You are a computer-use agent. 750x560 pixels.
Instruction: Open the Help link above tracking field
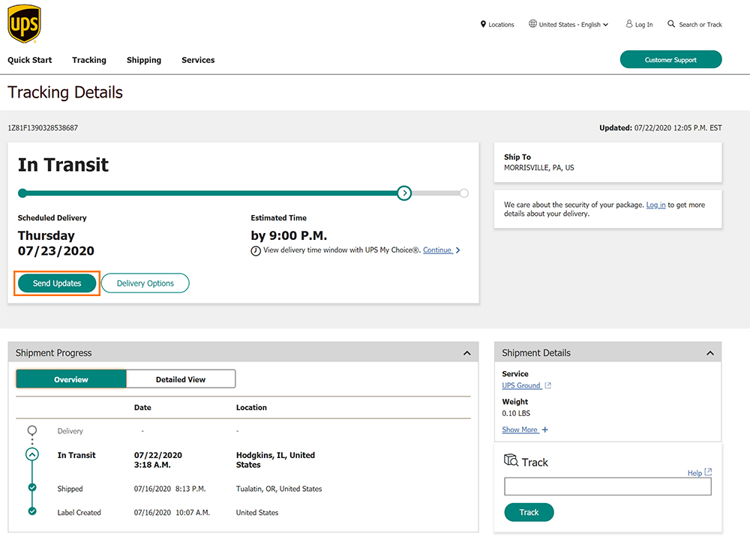point(695,473)
